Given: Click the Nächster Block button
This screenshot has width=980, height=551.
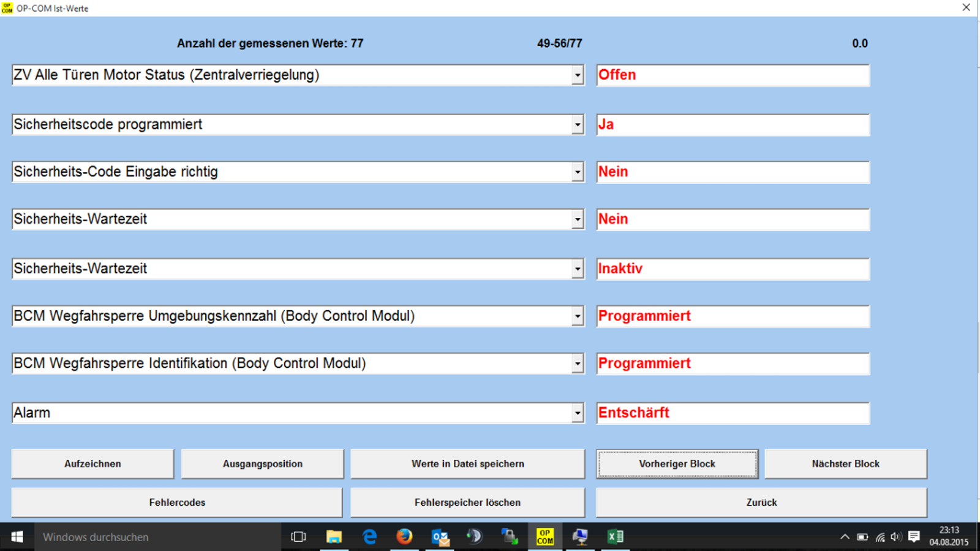Looking at the screenshot, I should 845,464.
